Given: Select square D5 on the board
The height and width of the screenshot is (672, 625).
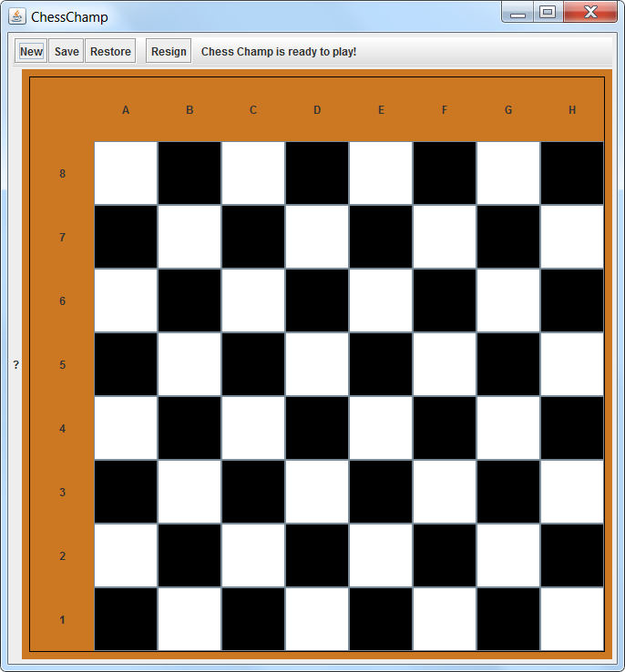Looking at the screenshot, I should [x=317, y=364].
